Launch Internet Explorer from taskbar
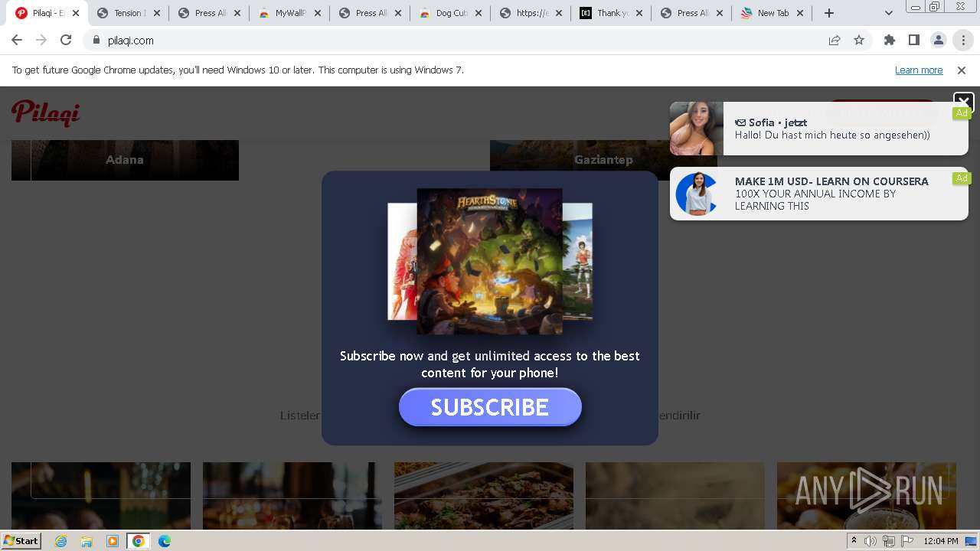Viewport: 980px width, 551px height. 61,541
